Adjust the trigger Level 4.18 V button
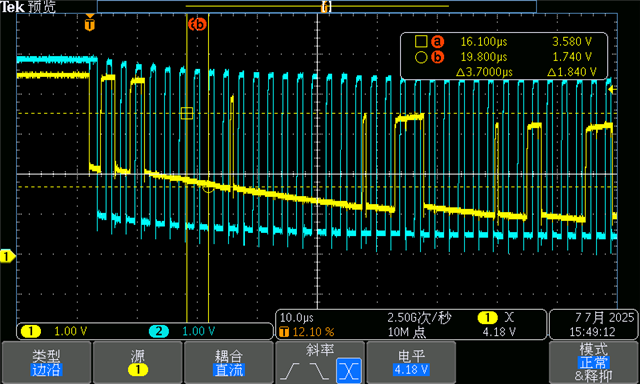This screenshot has height=384, width=640. pyautogui.click(x=411, y=362)
